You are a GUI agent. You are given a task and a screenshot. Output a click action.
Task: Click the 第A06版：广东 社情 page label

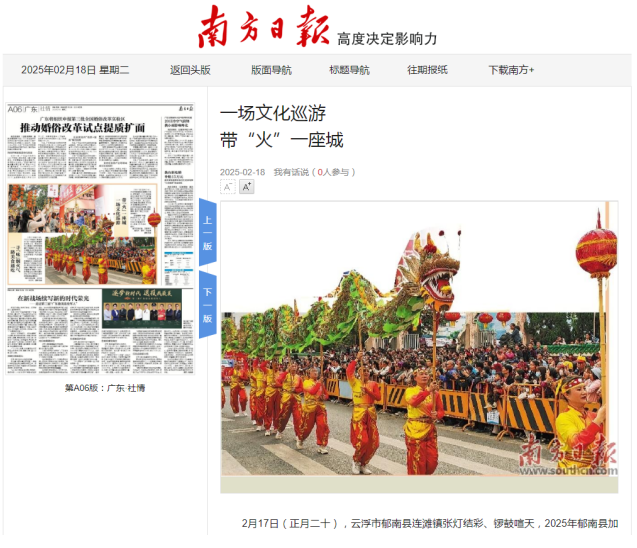[x=105, y=388]
